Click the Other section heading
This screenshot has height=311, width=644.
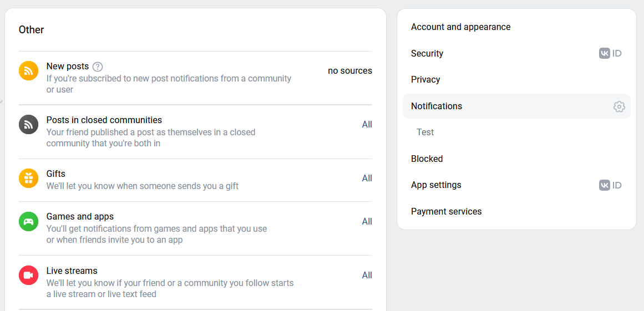(x=31, y=29)
